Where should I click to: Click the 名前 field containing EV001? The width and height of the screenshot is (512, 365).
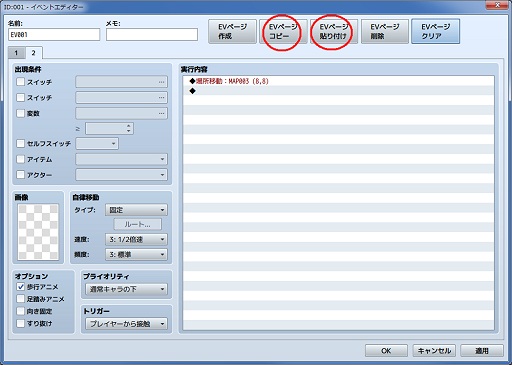[54, 35]
